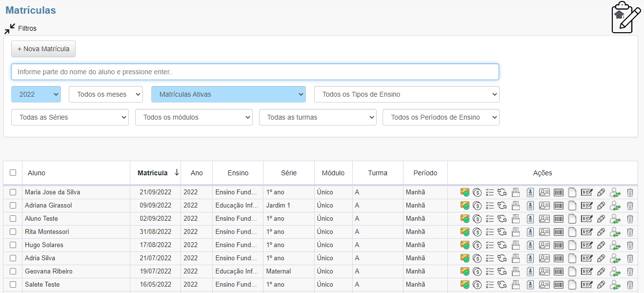
Task: Click the yellow card-check icon for Rita Montessori
Action: [465, 232]
